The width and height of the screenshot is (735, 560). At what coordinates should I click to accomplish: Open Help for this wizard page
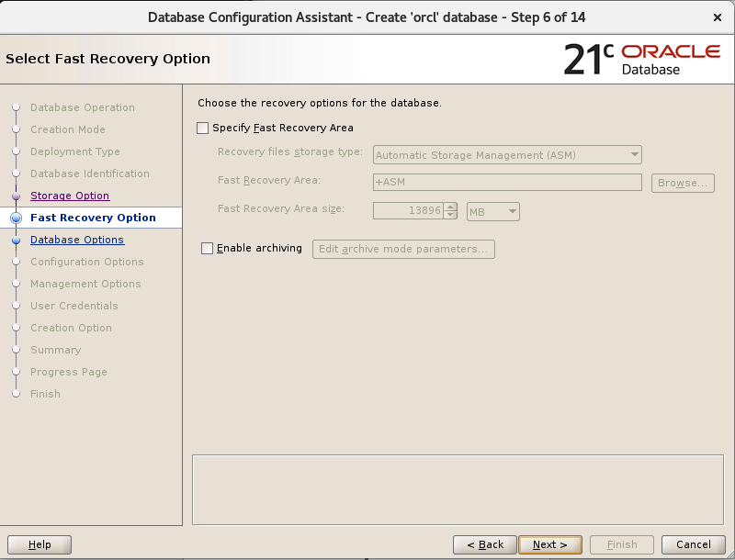point(39,544)
